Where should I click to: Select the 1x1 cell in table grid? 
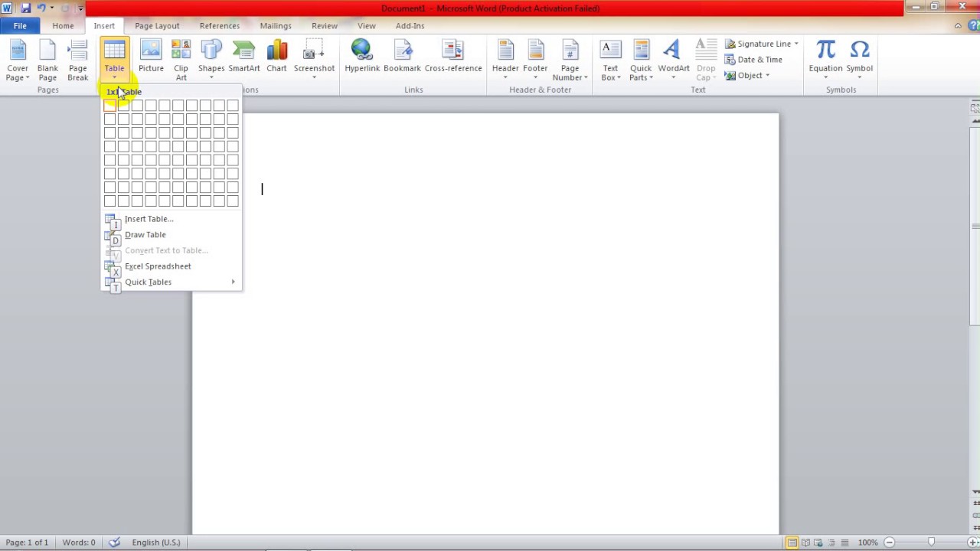click(x=109, y=105)
